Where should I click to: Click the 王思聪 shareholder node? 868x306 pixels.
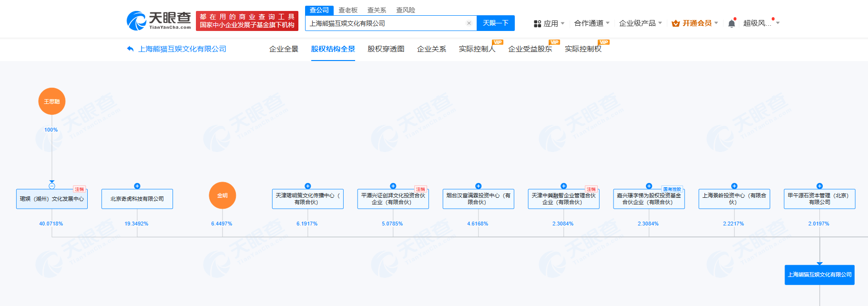(52, 101)
